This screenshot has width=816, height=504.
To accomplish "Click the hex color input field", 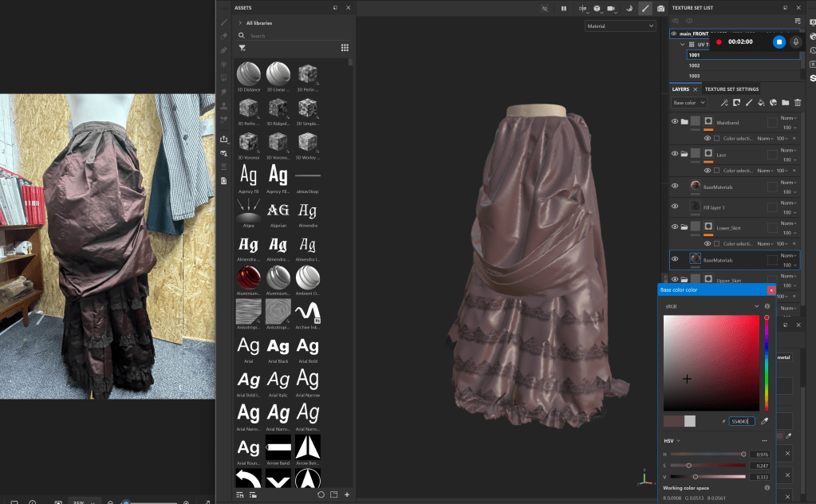I will (741, 421).
